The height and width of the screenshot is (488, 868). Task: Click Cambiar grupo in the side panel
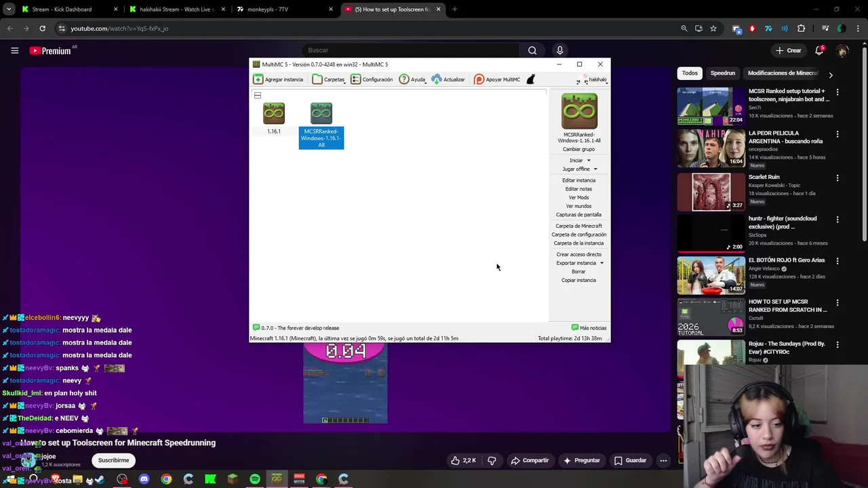tap(578, 149)
